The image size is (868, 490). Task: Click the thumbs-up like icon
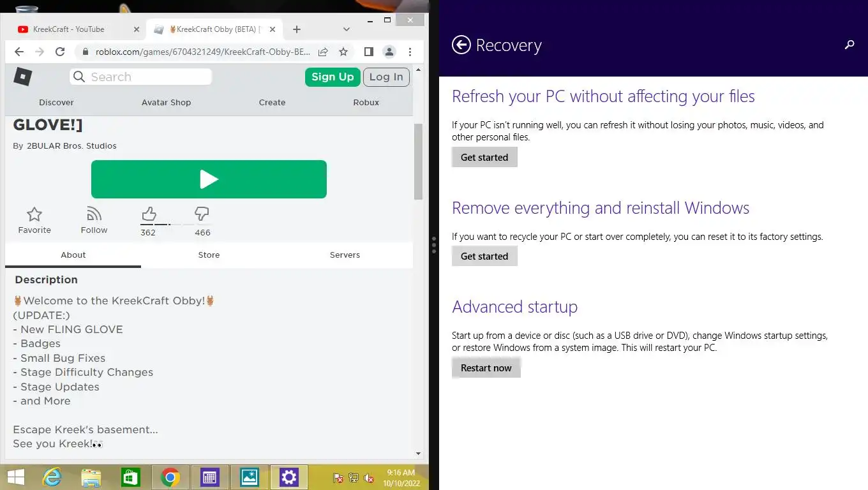pyautogui.click(x=148, y=213)
